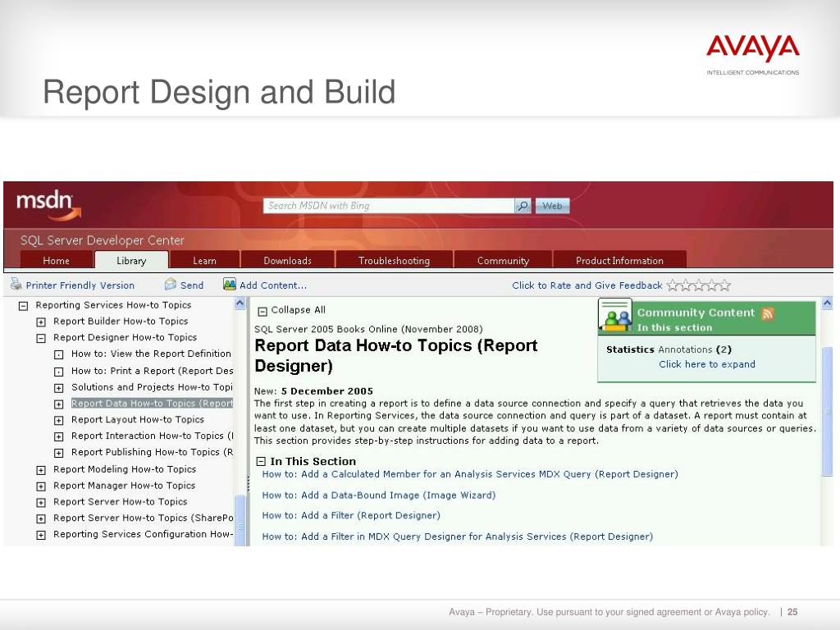Image resolution: width=840 pixels, height=630 pixels.
Task: Rate with the fifth feedback star
Action: pos(724,285)
